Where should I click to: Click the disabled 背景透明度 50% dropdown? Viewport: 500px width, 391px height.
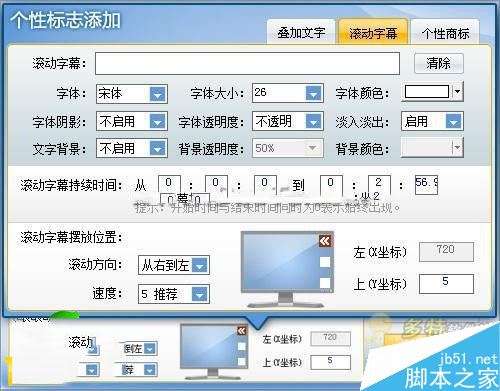(288, 148)
